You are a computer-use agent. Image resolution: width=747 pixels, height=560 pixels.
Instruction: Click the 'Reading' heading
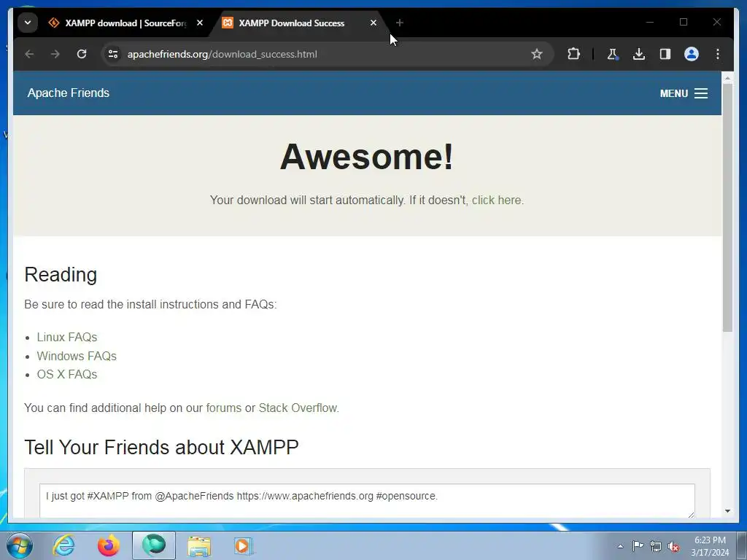61,275
